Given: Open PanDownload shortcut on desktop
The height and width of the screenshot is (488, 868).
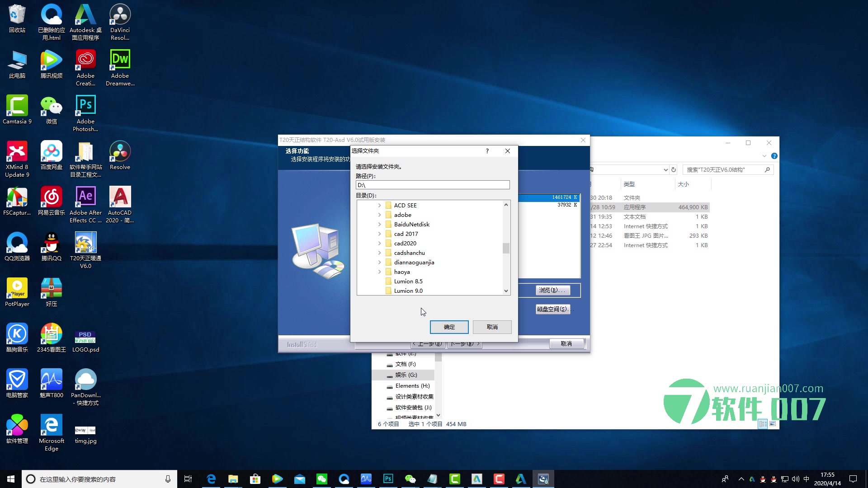Looking at the screenshot, I should [85, 387].
